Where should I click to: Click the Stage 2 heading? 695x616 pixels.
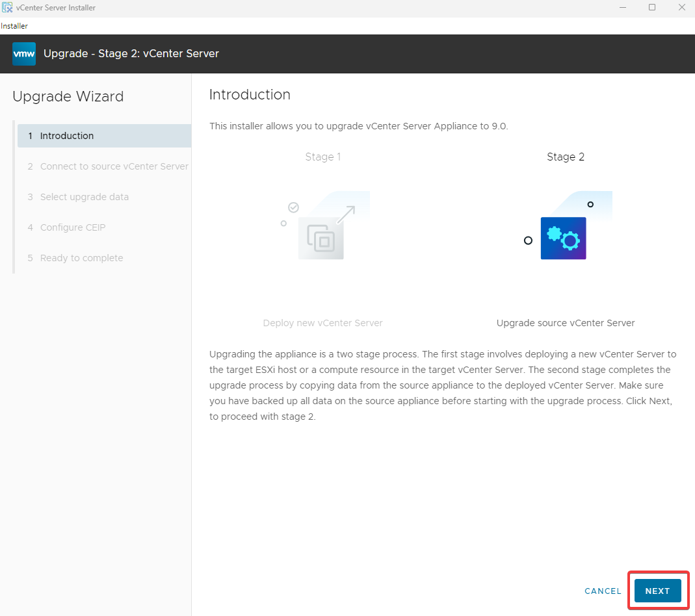point(566,157)
